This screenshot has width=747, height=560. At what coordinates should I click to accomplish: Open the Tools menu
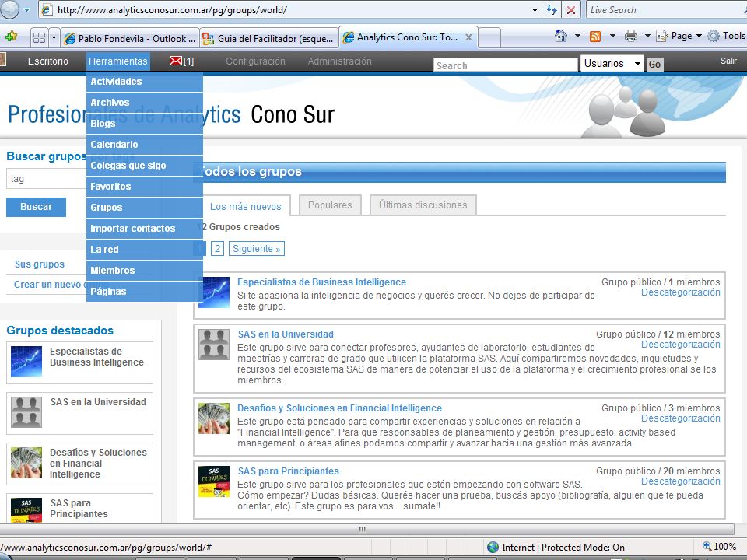(x=727, y=36)
